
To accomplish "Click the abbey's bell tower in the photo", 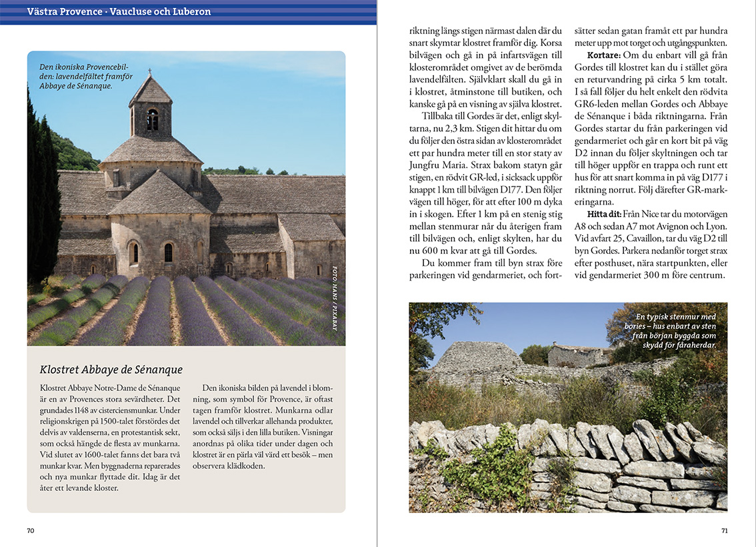I will [x=151, y=110].
